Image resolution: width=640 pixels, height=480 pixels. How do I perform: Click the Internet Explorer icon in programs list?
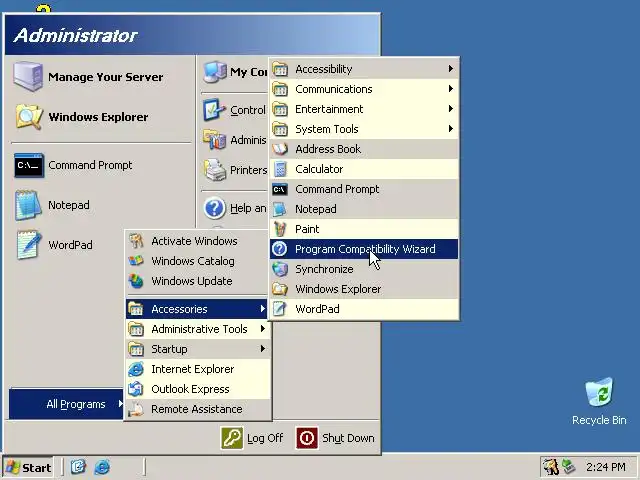coord(136,369)
